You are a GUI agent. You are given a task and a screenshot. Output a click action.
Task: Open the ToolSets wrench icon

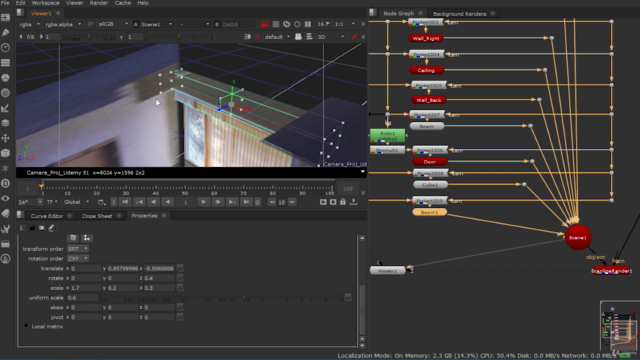(5, 229)
